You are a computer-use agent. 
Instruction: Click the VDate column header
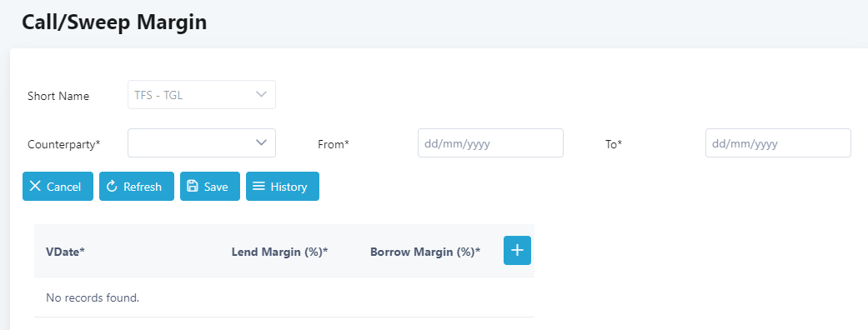click(x=65, y=252)
